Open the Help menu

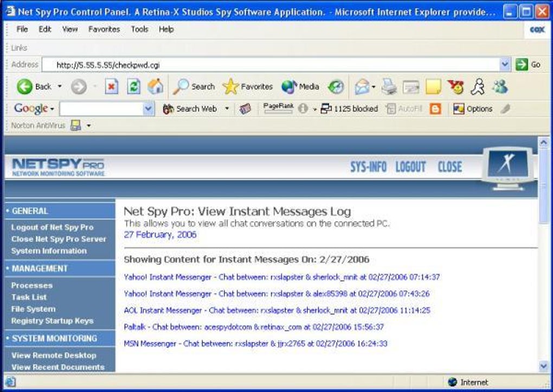pyautogui.click(x=166, y=29)
